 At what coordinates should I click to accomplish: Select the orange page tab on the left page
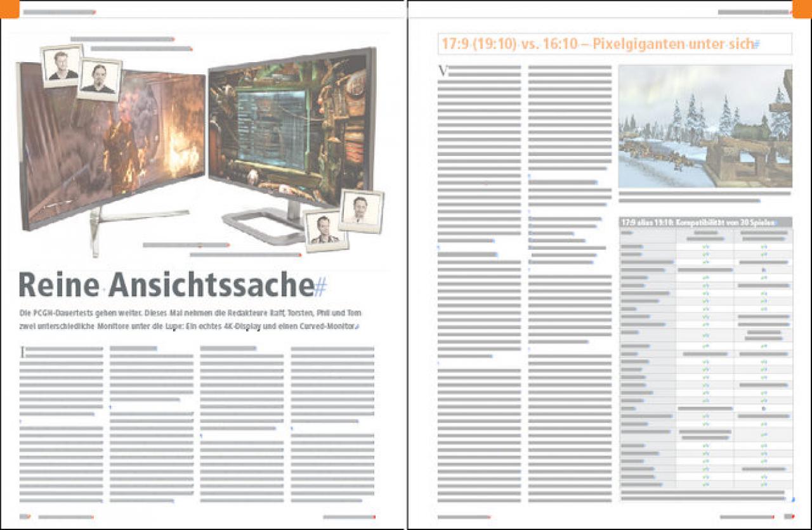(x=10, y=9)
